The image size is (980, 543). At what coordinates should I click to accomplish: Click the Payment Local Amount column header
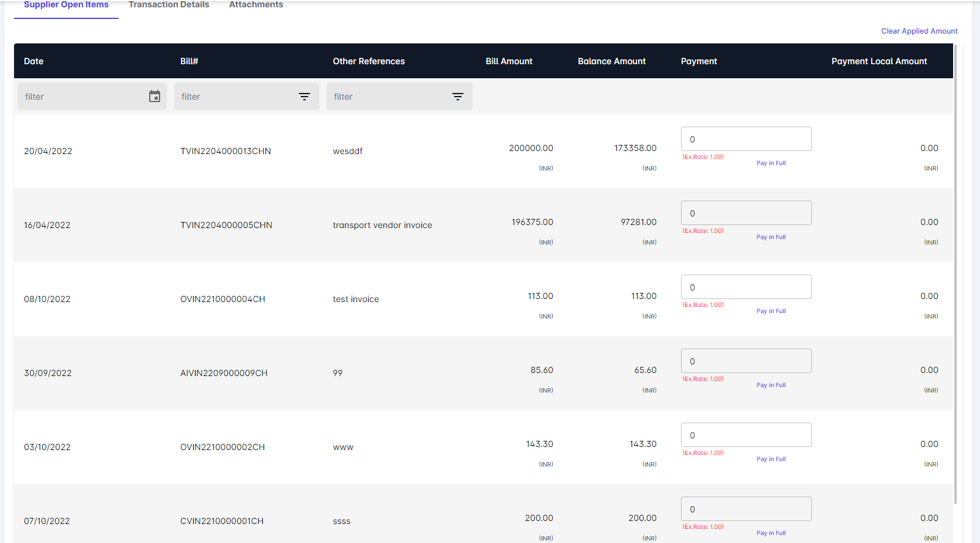pos(879,61)
